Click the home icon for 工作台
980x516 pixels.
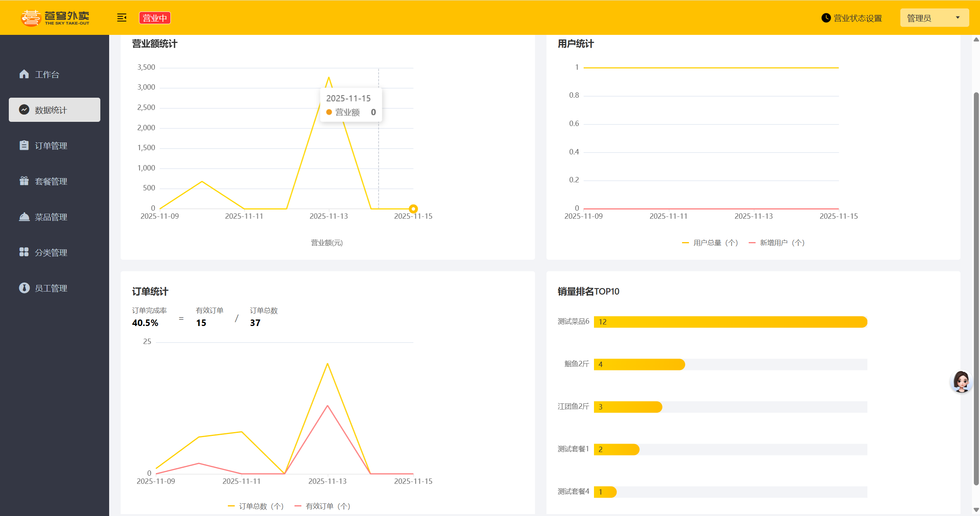24,74
